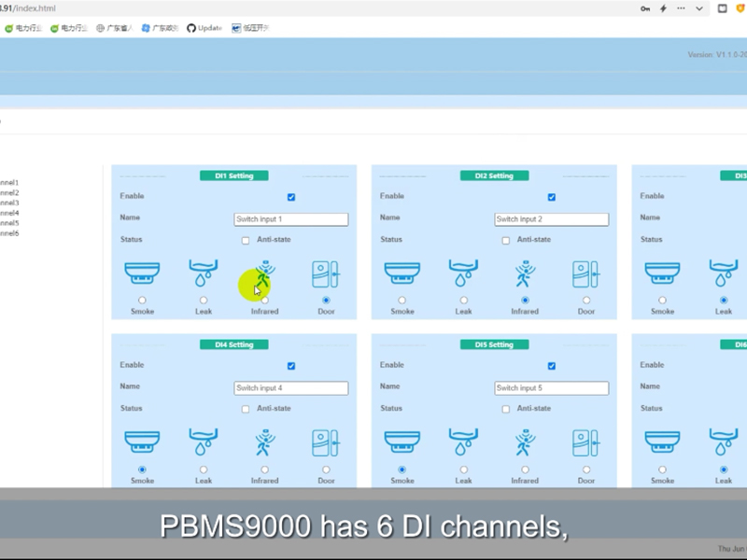Click the Leak icon in DI1 Setting

click(204, 273)
